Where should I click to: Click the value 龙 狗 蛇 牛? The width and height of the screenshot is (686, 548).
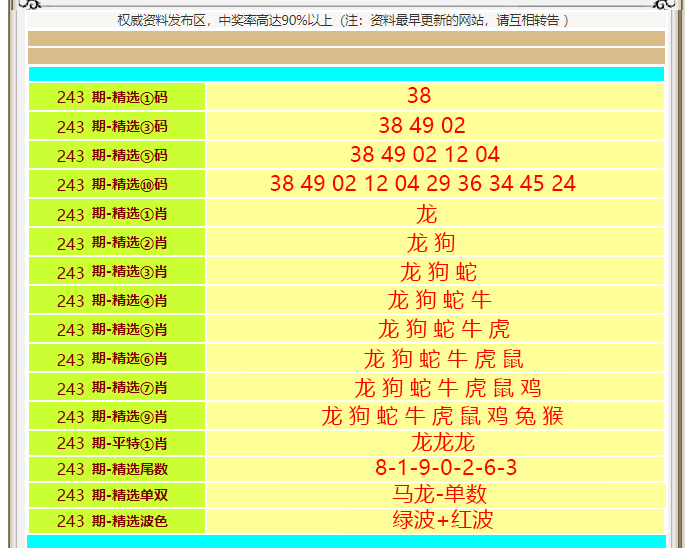(x=440, y=300)
